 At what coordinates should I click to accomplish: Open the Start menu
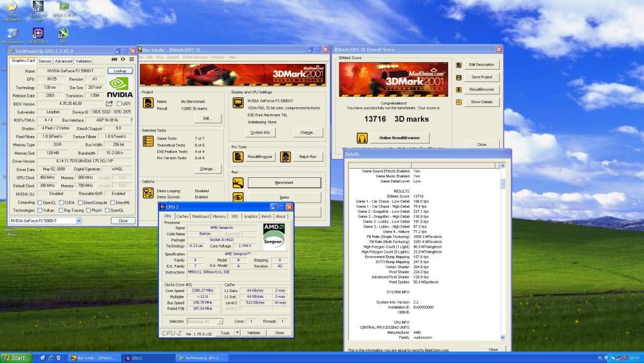15,358
